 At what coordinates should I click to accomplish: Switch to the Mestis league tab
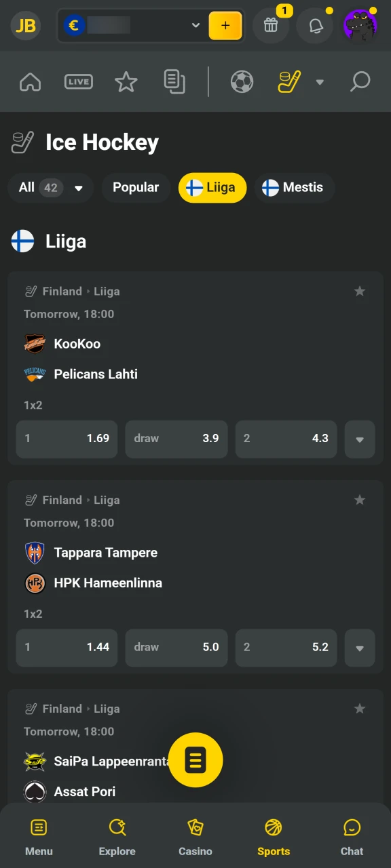(x=295, y=188)
